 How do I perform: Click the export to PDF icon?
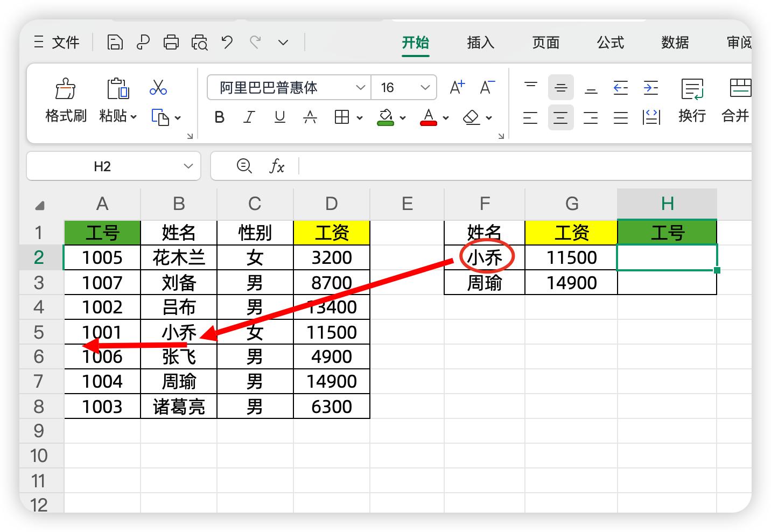click(143, 42)
